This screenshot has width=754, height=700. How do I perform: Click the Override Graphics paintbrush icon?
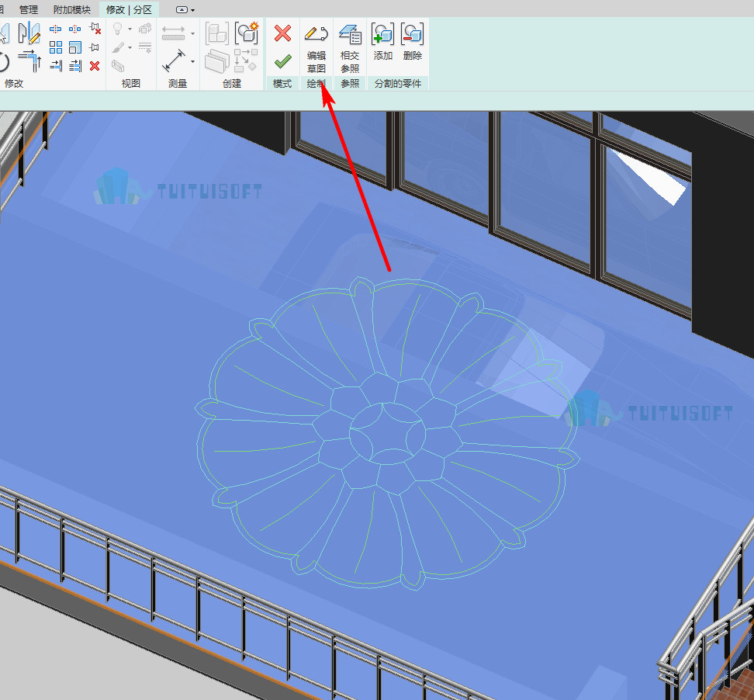coord(118,47)
